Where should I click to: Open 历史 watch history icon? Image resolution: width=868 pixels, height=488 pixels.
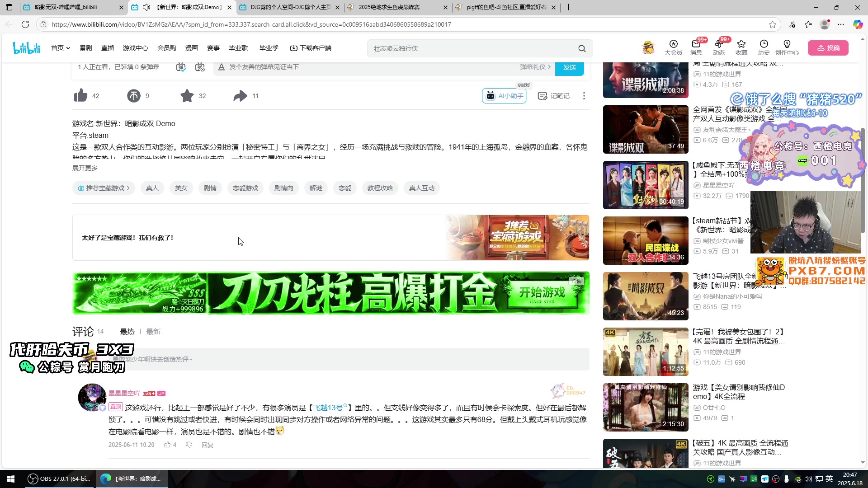coord(764,47)
